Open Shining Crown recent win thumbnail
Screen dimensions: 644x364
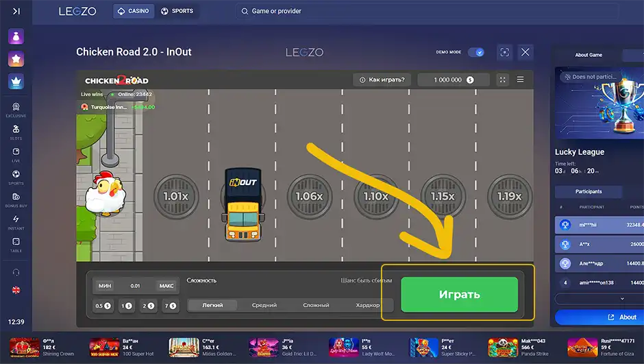click(x=24, y=348)
